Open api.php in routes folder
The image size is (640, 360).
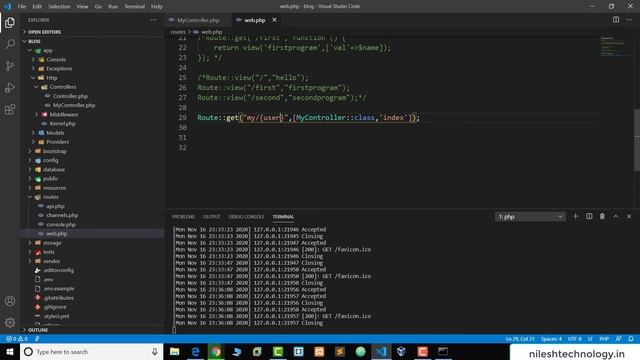click(55, 207)
